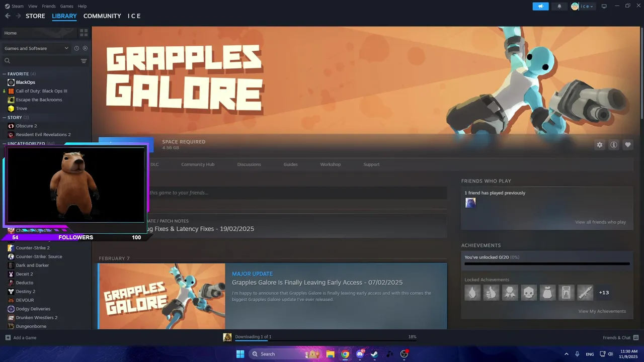Screen dimensions: 644x362
Task: Click the achievements progress bar
Action: click(547, 263)
